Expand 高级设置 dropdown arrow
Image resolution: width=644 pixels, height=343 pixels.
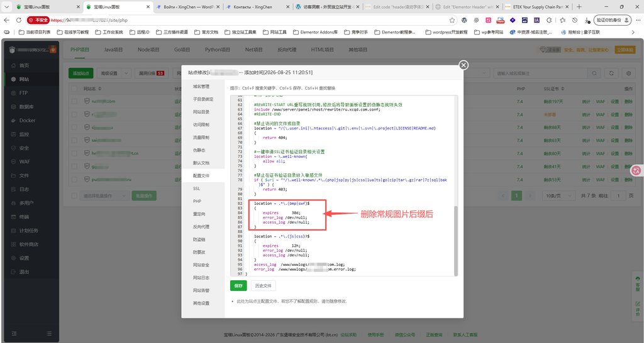coord(126,73)
